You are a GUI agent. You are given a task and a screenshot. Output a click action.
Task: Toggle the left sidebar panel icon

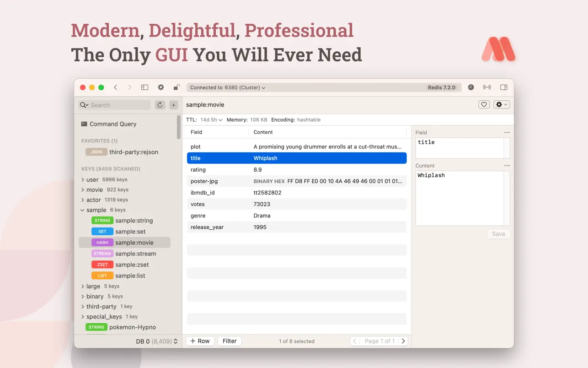(144, 87)
